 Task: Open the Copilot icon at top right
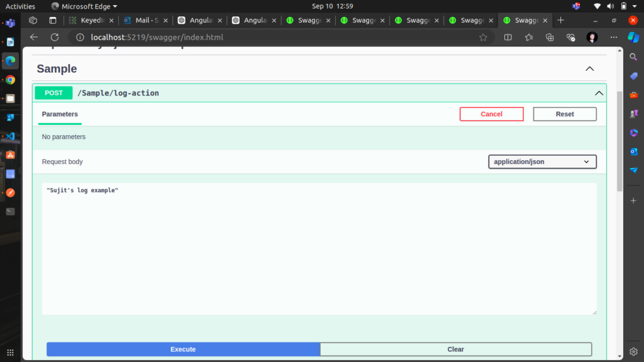(x=633, y=37)
